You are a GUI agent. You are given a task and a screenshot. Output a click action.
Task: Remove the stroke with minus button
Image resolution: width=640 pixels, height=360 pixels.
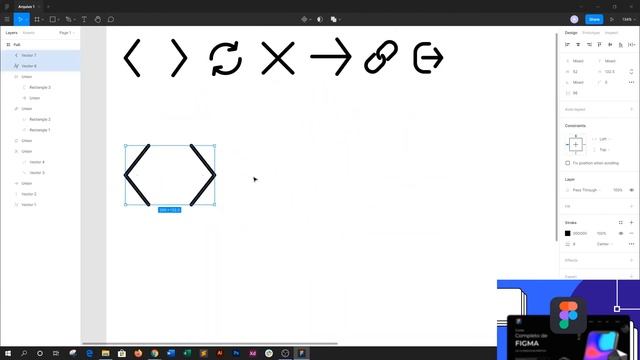pos(631,233)
